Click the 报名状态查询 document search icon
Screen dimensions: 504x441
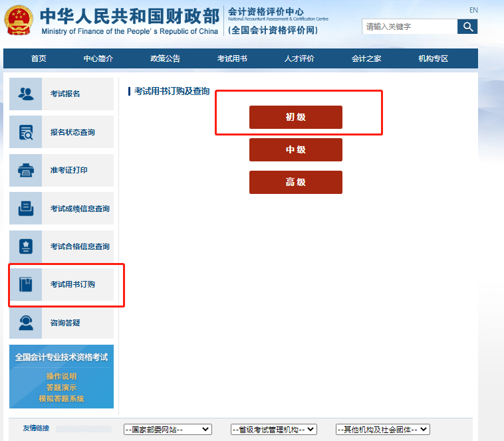(26, 132)
